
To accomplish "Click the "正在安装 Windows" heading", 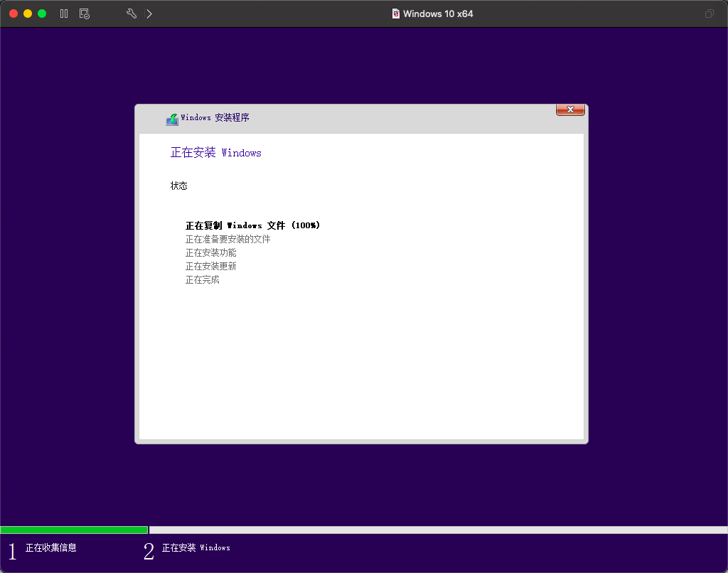I will pyautogui.click(x=216, y=153).
